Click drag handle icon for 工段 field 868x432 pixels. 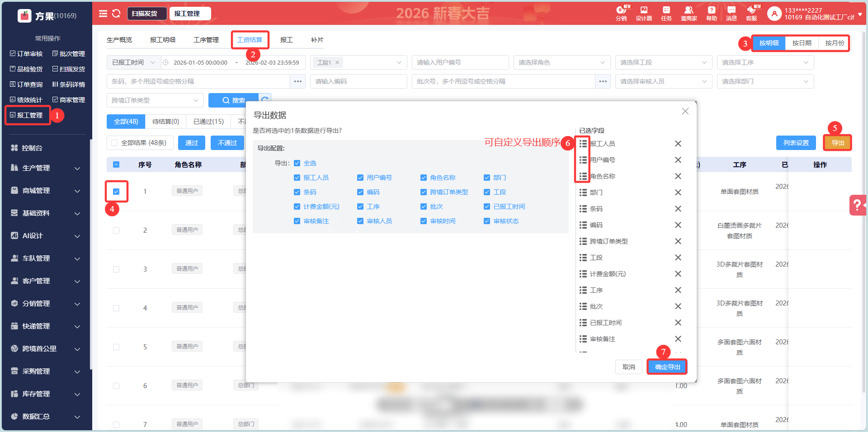tap(583, 258)
